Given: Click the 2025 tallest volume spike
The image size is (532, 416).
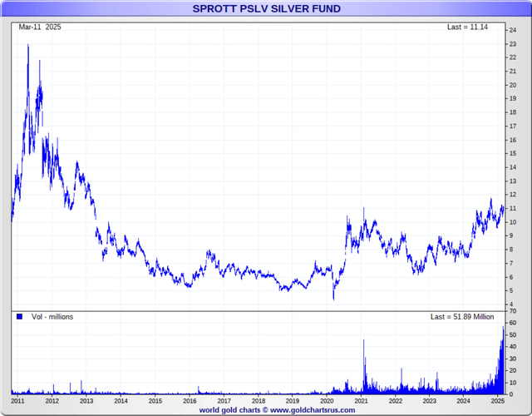Looking at the screenshot, I should (x=503, y=360).
